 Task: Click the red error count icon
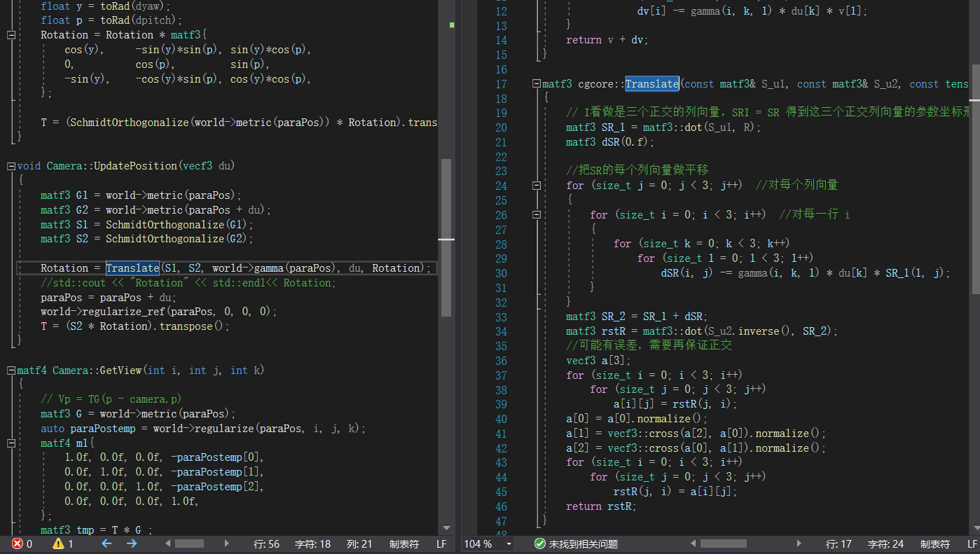(18, 543)
